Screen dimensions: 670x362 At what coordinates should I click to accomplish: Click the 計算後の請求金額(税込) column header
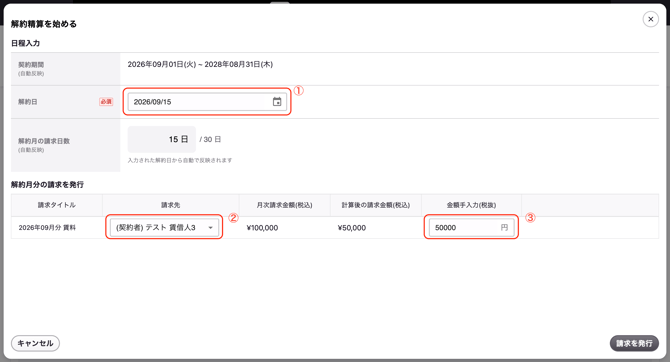tap(376, 205)
